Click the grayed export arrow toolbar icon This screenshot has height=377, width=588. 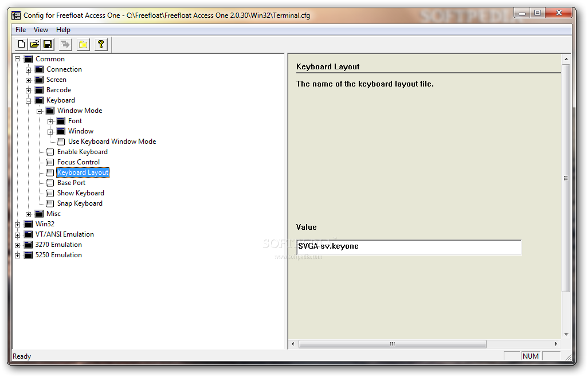pos(65,45)
